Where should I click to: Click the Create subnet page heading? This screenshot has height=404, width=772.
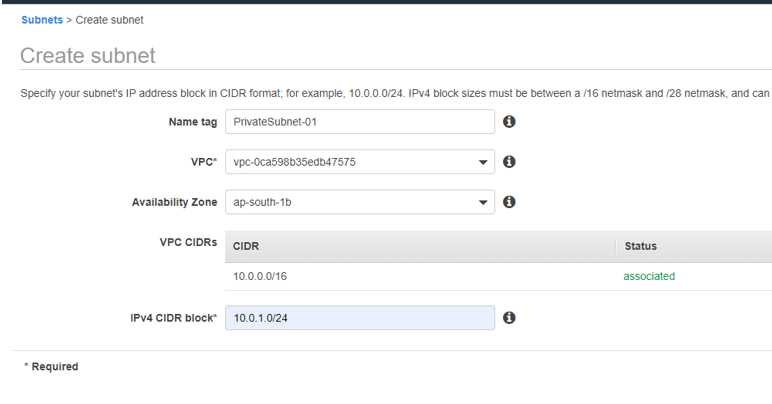pyautogui.click(x=88, y=56)
